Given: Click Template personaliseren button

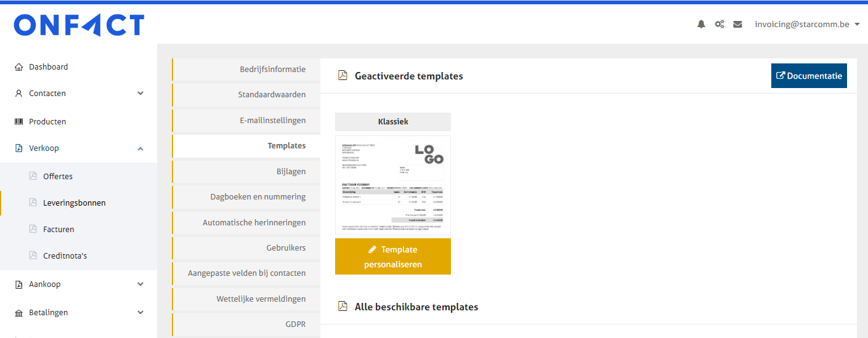Looking at the screenshot, I should (392, 257).
